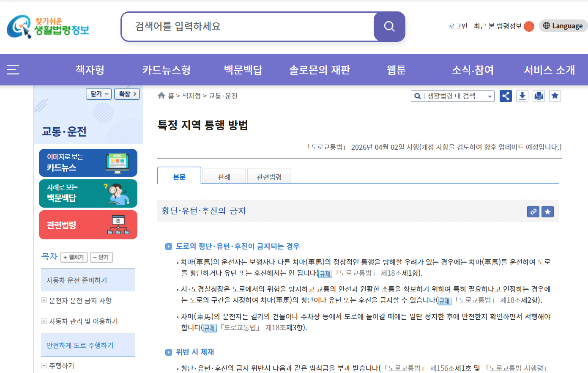
Task: Click the 검색어를 입력하세요 search field
Action: tap(248, 27)
